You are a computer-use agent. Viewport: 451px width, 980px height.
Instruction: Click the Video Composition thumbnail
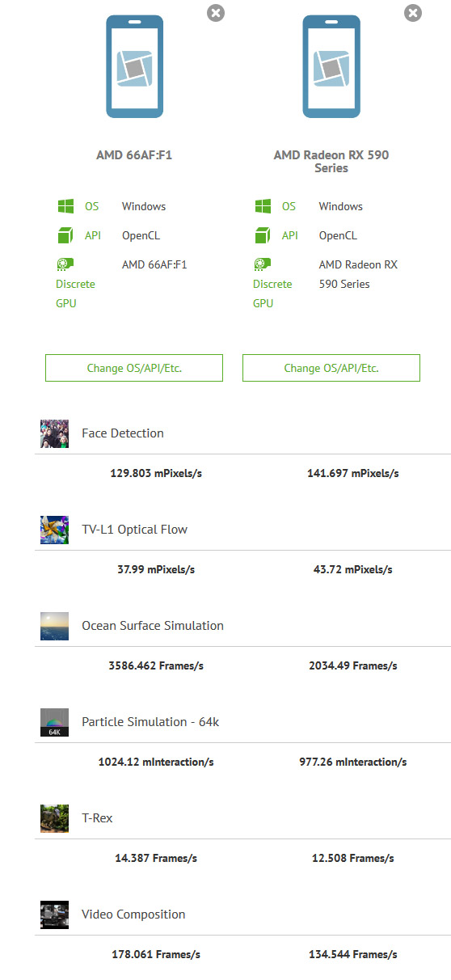coord(54,915)
